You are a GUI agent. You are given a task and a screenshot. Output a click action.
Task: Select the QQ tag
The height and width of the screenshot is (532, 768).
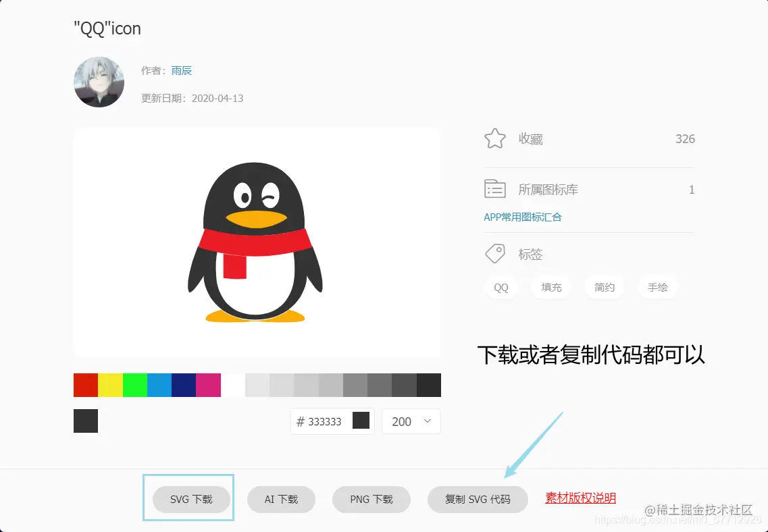click(501, 287)
